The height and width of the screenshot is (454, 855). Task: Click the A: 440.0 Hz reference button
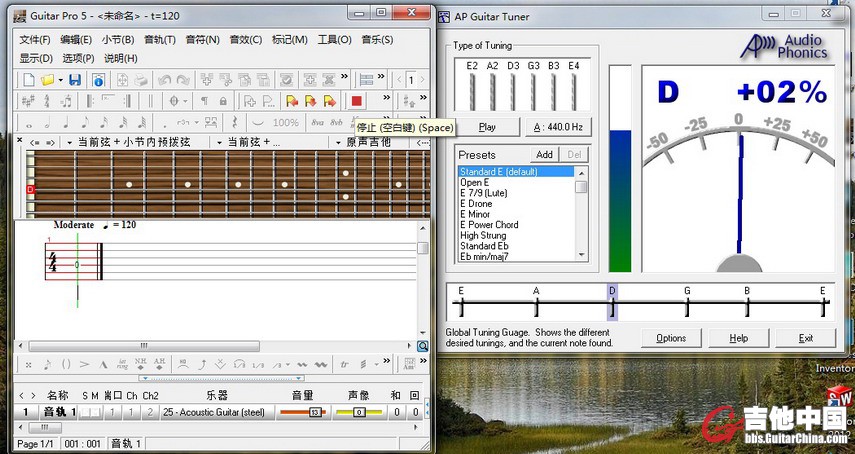[558, 127]
